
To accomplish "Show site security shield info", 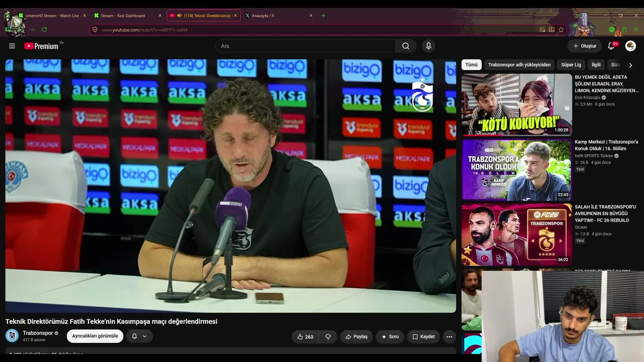I will pyautogui.click(x=95, y=30).
